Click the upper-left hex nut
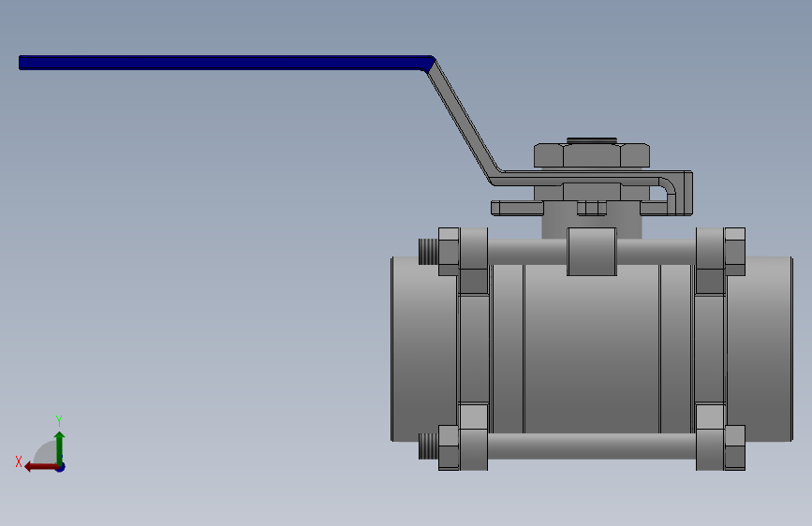The image size is (812, 526). click(449, 252)
